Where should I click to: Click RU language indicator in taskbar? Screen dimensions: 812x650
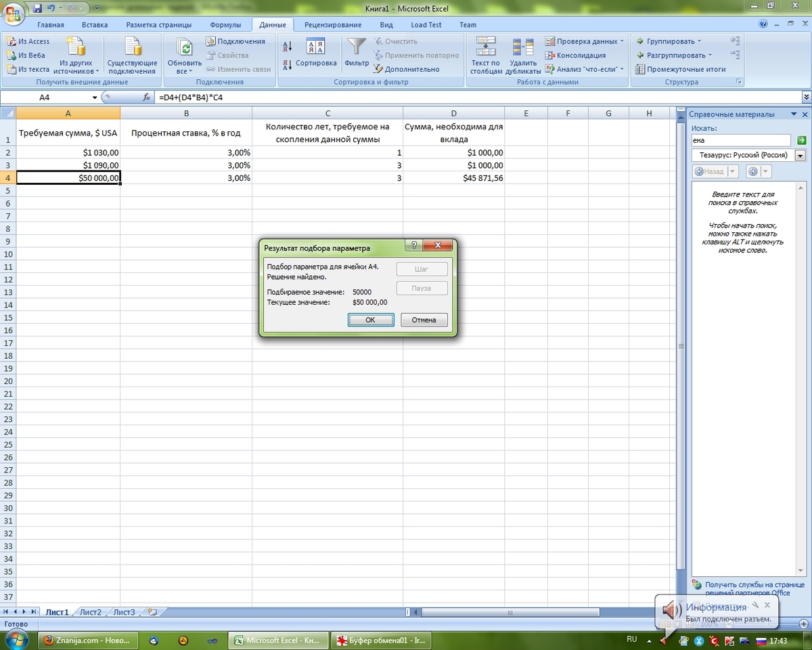pyautogui.click(x=632, y=639)
